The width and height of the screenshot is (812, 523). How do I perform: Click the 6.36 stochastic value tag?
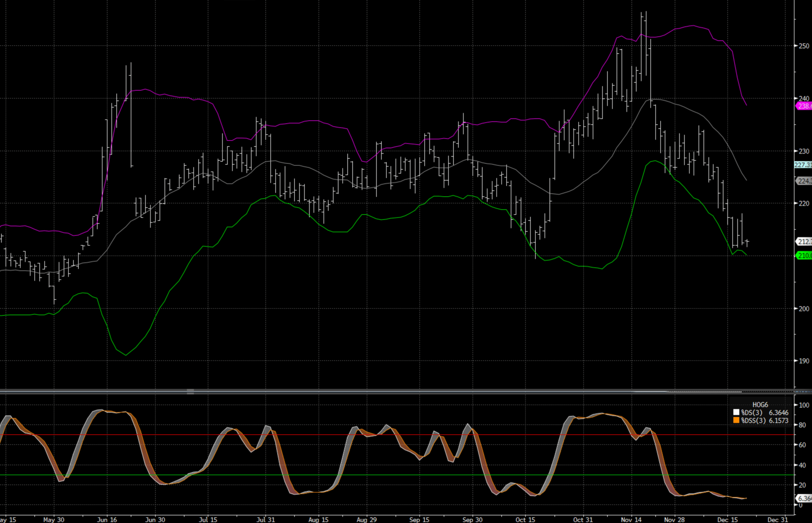coord(804,498)
